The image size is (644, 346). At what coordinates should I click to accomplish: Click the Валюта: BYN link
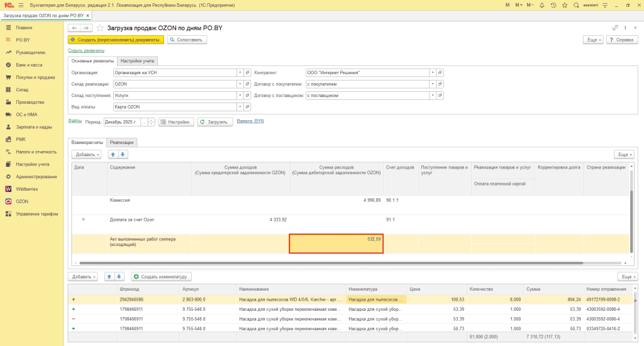250,121
